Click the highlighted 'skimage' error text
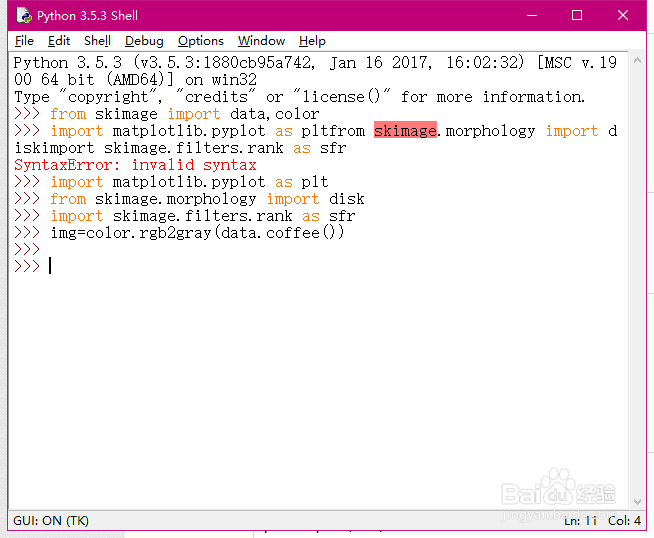The width and height of the screenshot is (654, 538). click(405, 131)
